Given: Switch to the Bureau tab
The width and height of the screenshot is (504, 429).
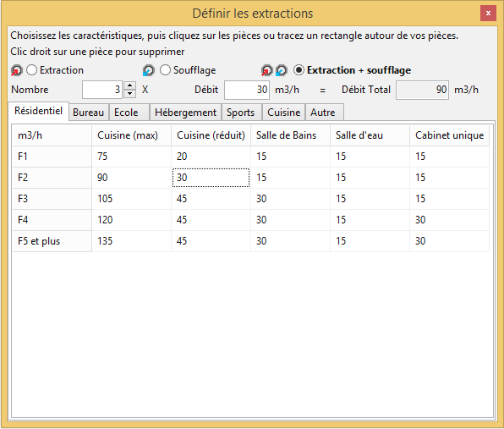Looking at the screenshot, I should (x=89, y=113).
